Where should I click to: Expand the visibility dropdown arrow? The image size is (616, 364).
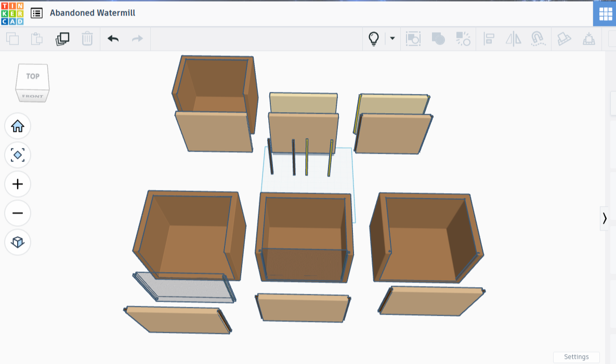pos(392,38)
